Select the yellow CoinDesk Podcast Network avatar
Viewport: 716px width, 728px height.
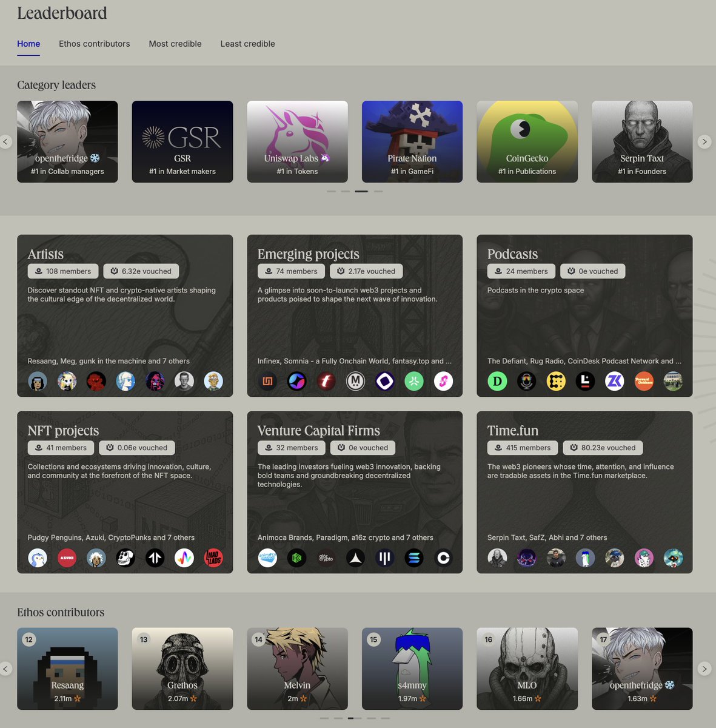[x=556, y=381]
